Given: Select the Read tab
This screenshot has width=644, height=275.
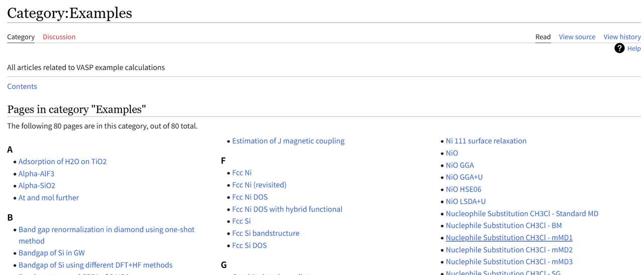Looking at the screenshot, I should [543, 37].
